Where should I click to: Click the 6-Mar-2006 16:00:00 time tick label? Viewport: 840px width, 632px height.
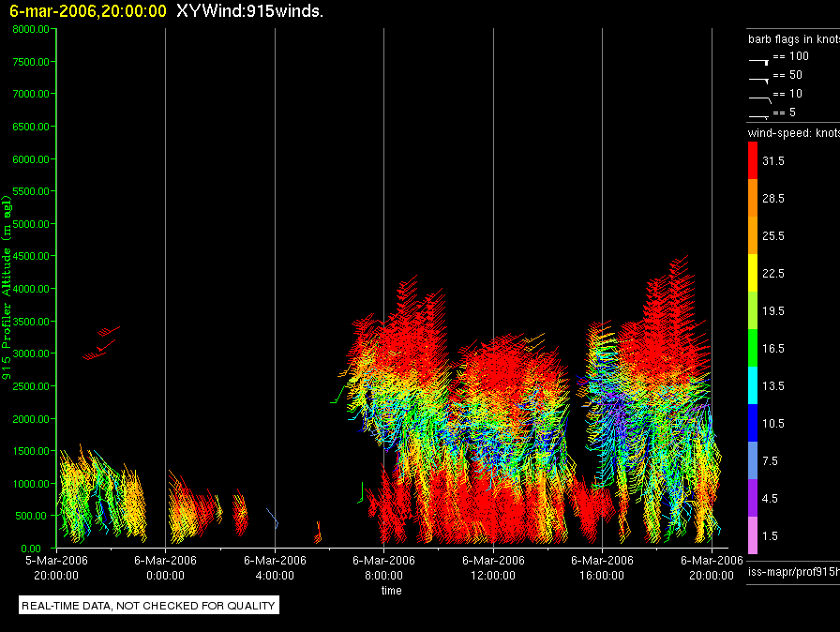click(x=602, y=567)
